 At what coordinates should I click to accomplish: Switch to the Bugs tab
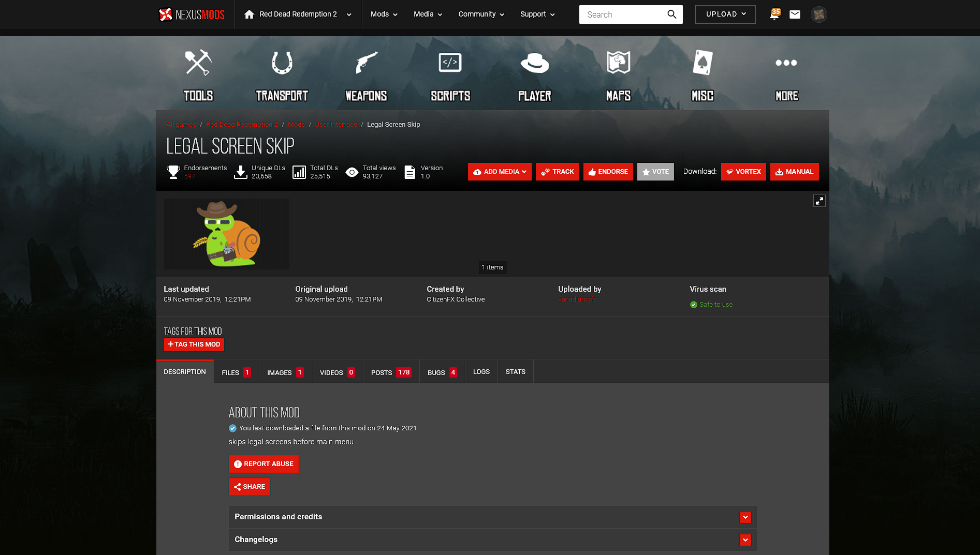point(442,372)
